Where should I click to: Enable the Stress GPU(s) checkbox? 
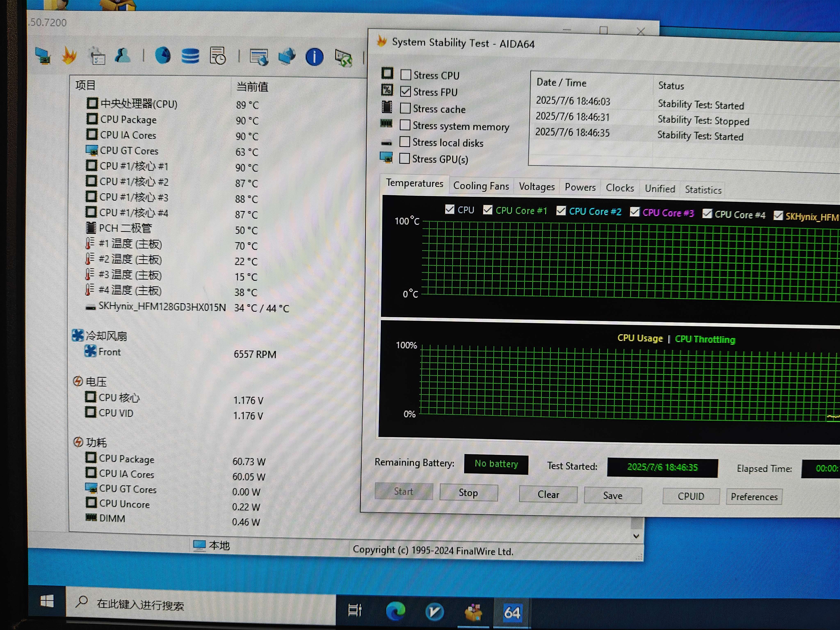point(405,158)
